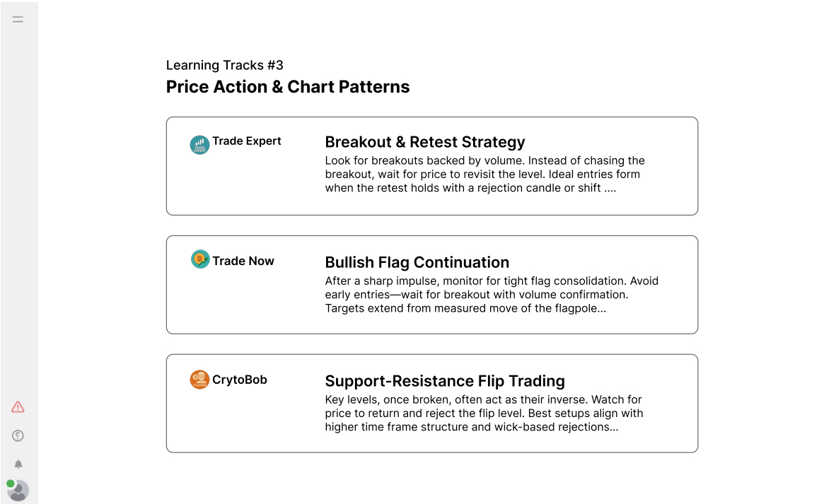Open the user profile avatar
The height and width of the screenshot is (504, 836).
coord(18,491)
